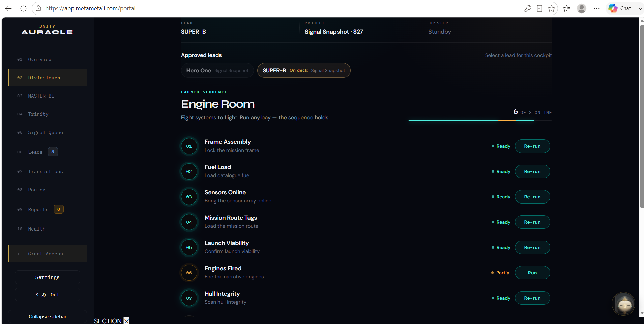Open MASTER BI in the sidebar
Image resolution: width=644 pixels, height=324 pixels.
[48, 96]
